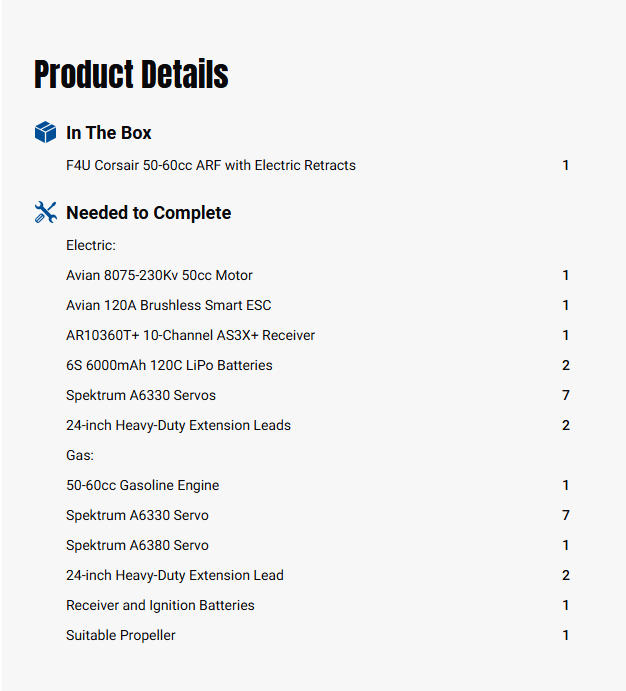Select Spektrum A6380 Servo
This screenshot has height=691, width=626.
click(x=137, y=545)
